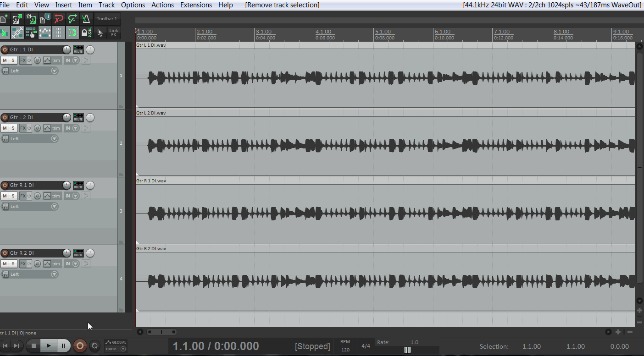The height and width of the screenshot is (356, 644).
Task: Click the Play transport button
Action: 49,346
